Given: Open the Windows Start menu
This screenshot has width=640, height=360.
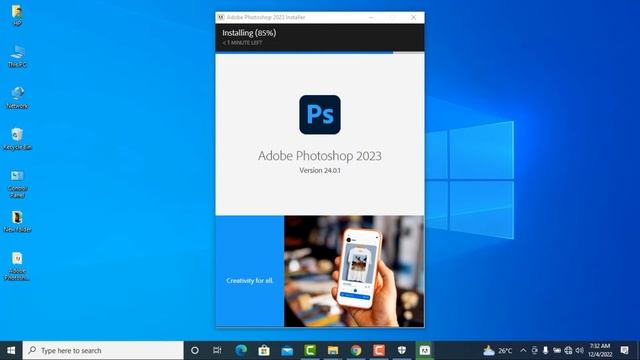Looking at the screenshot, I should tap(11, 350).
